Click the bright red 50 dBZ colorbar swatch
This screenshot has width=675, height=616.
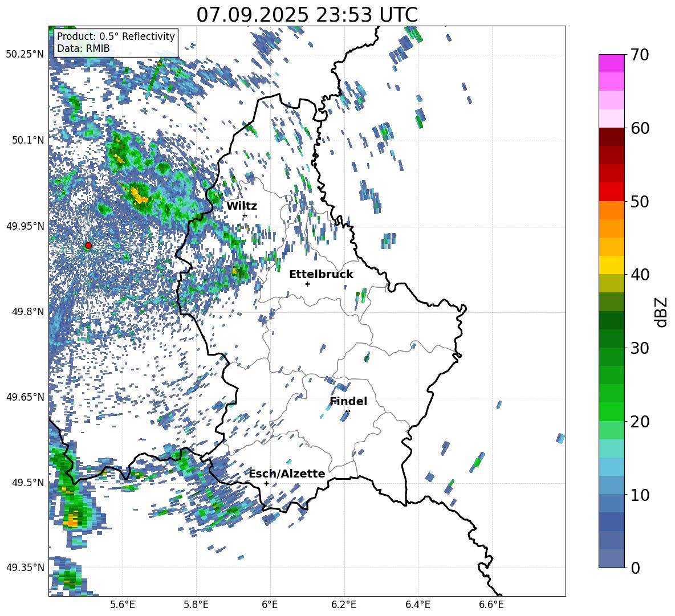pyautogui.click(x=611, y=192)
